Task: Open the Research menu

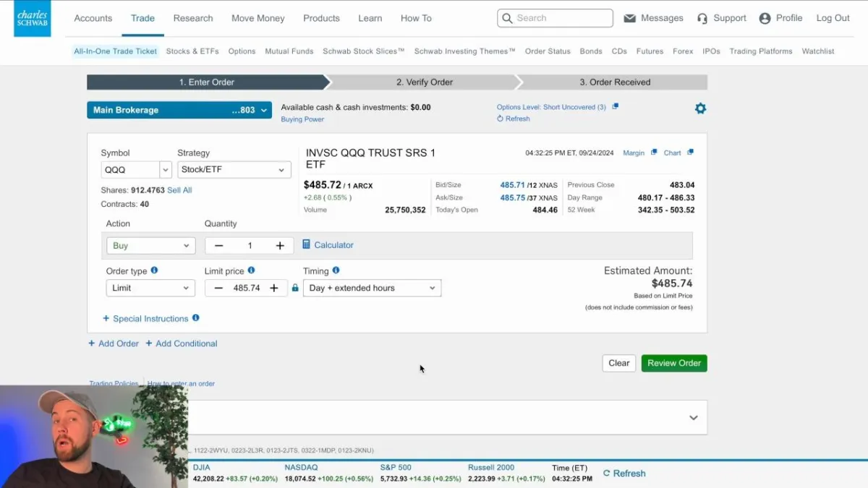Action: click(x=193, y=18)
